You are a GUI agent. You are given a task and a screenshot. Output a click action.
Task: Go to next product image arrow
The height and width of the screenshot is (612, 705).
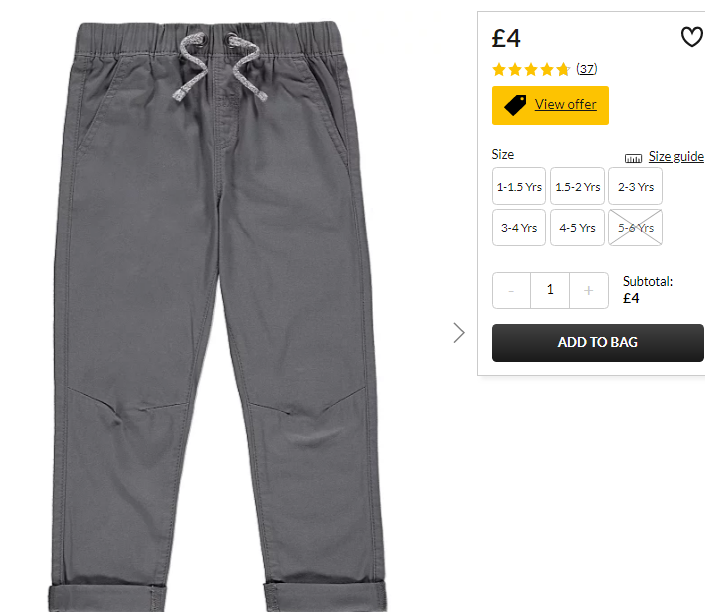point(459,333)
